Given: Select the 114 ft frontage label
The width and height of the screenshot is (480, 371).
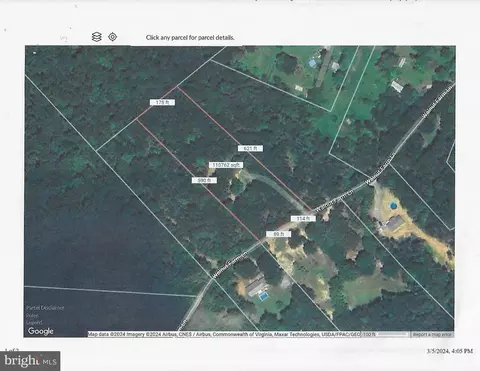Looking at the screenshot, I should pos(303,219).
